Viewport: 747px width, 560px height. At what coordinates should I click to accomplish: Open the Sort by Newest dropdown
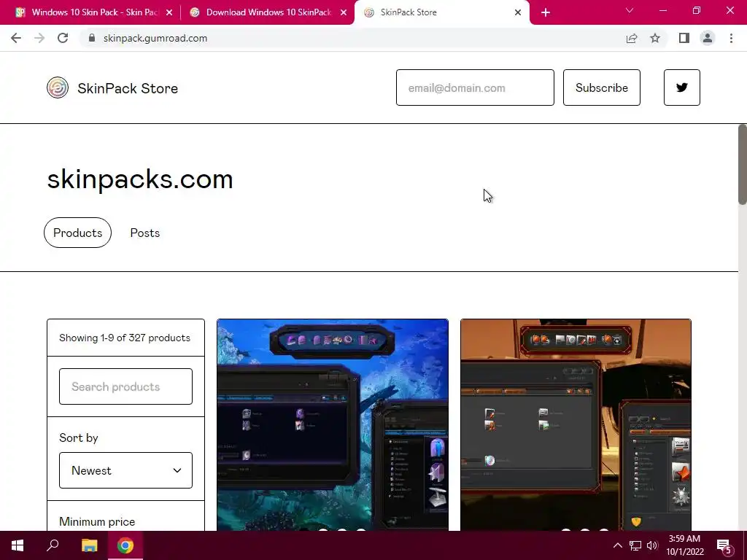[125, 470]
